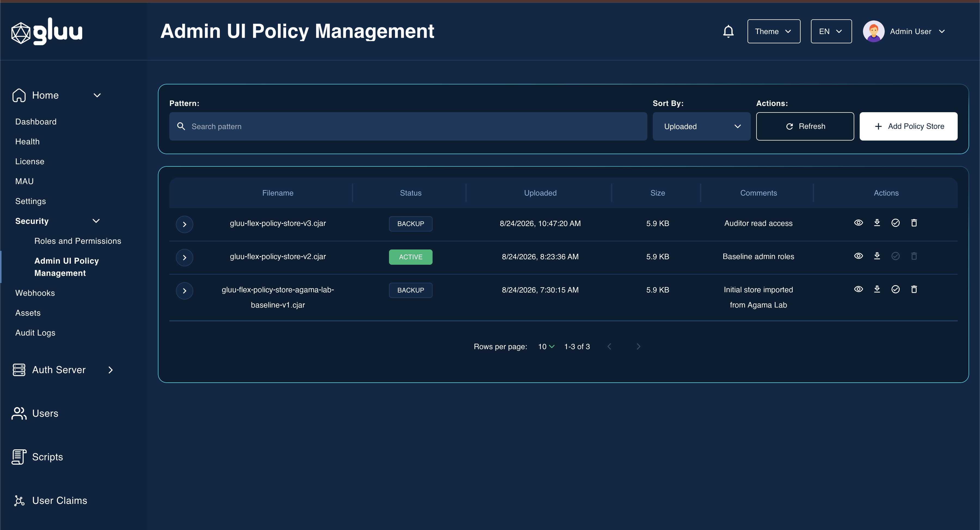This screenshot has height=530, width=980.
Task: Download gluu-flex-policy-store-v2.cjar
Action: pyautogui.click(x=877, y=256)
